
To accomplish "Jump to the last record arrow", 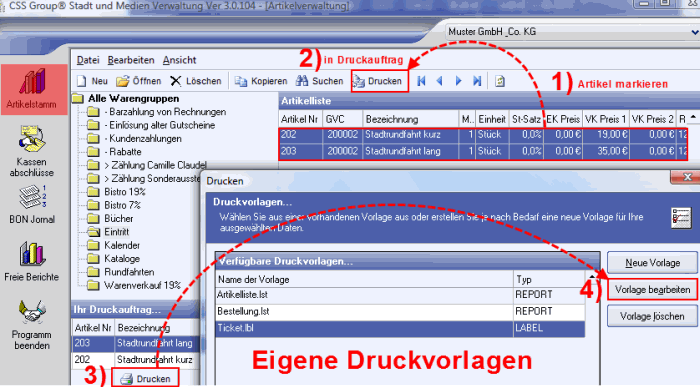I will pyautogui.click(x=477, y=81).
